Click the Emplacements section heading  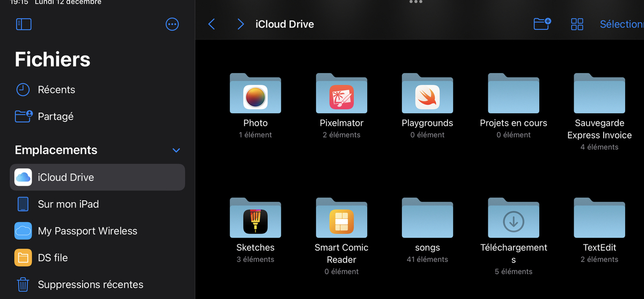[x=56, y=150]
